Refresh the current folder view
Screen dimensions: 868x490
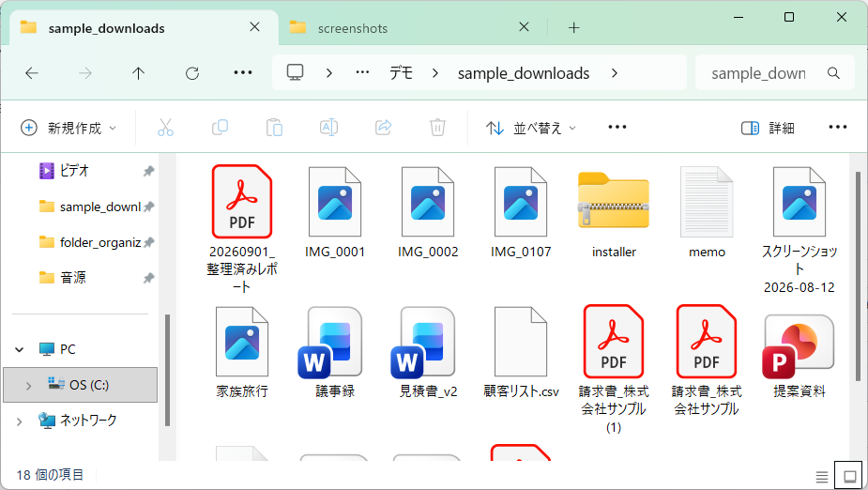(x=192, y=73)
